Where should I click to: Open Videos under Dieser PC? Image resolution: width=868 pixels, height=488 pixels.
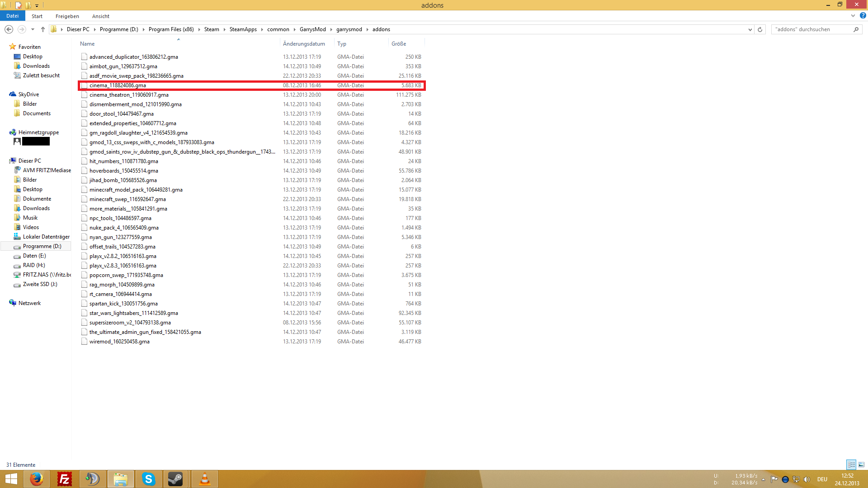pos(31,227)
